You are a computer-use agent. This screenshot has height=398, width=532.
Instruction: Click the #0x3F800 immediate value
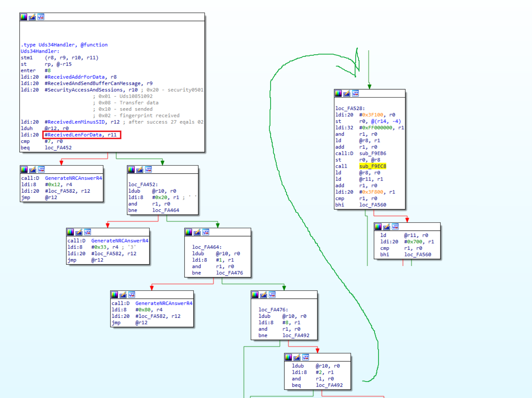click(371, 192)
